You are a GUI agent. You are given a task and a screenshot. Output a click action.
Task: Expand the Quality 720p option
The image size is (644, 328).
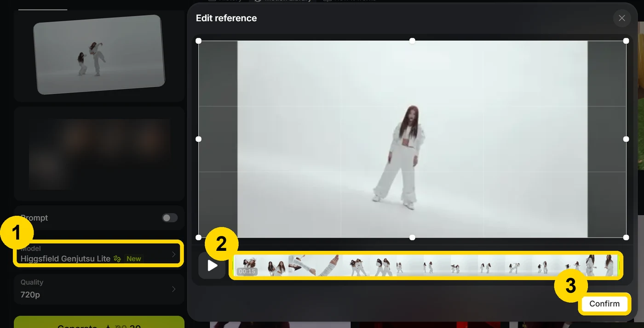point(99,289)
